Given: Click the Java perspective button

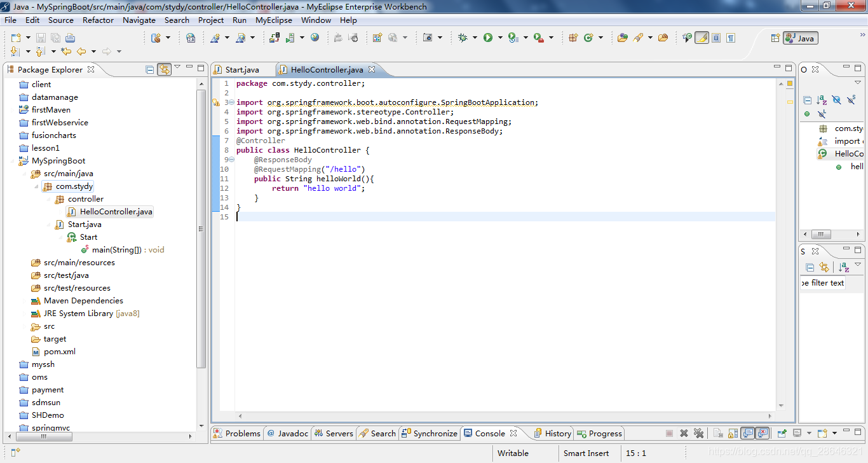Looking at the screenshot, I should click(x=801, y=38).
